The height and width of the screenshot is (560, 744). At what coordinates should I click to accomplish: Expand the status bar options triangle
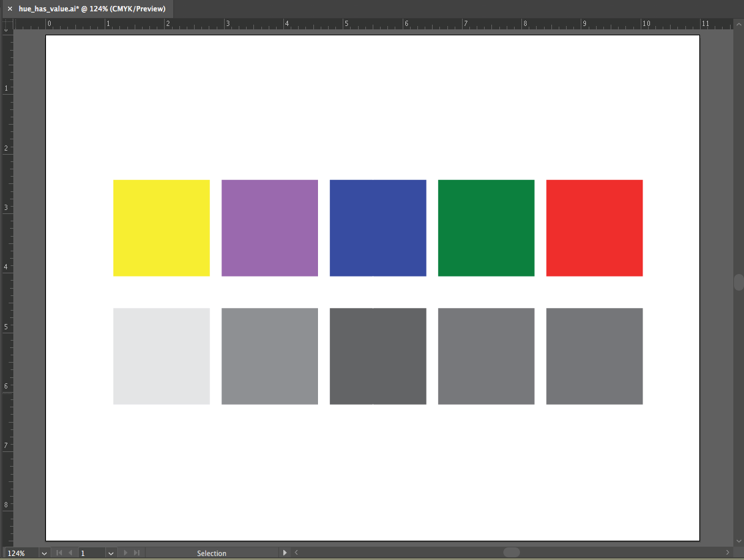(285, 553)
